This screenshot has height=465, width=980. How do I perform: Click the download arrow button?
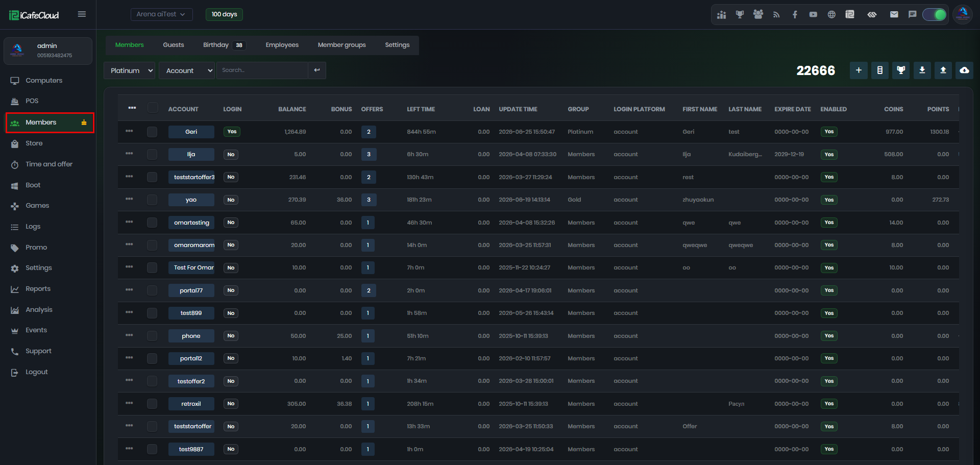tap(922, 70)
